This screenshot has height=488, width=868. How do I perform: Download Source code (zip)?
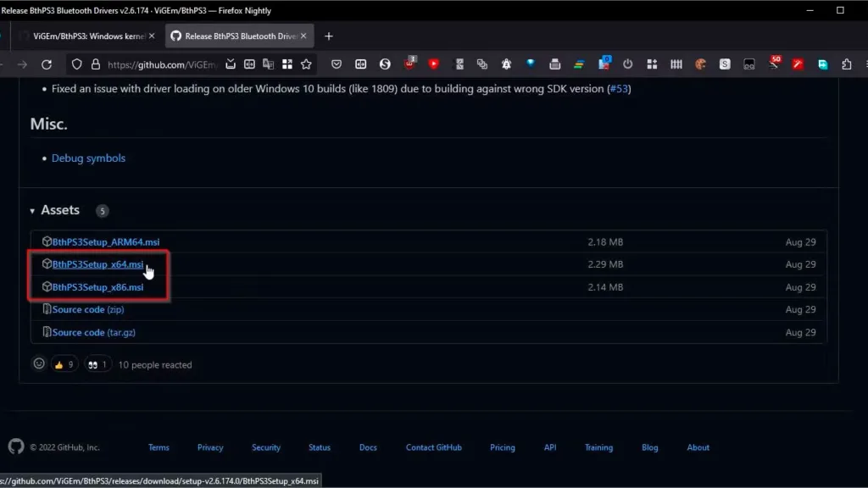88,309
